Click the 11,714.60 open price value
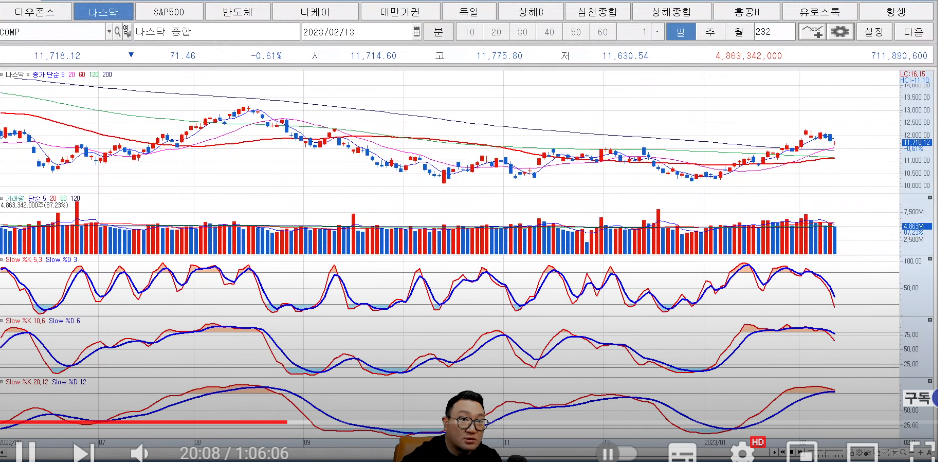938x462 pixels. click(x=373, y=56)
